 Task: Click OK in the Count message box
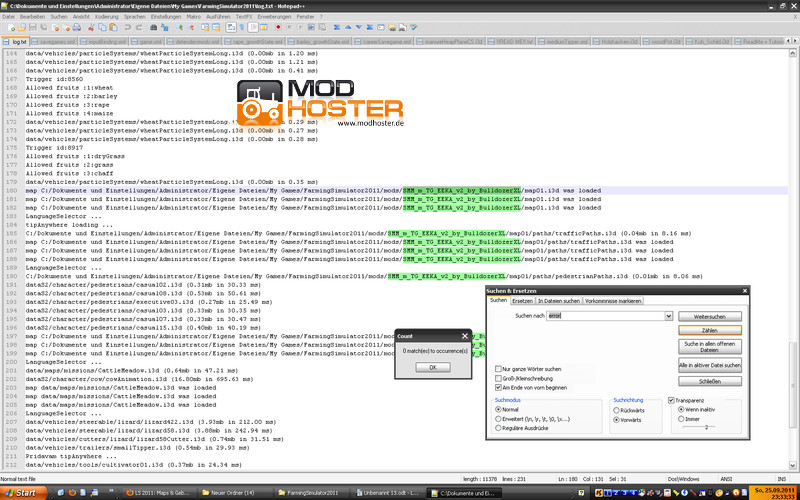pos(433,367)
